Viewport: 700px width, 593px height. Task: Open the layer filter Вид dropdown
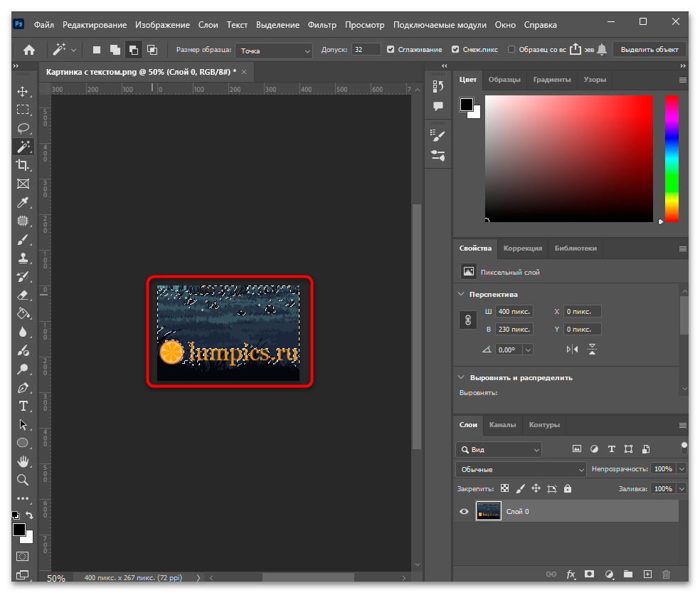coord(499,449)
